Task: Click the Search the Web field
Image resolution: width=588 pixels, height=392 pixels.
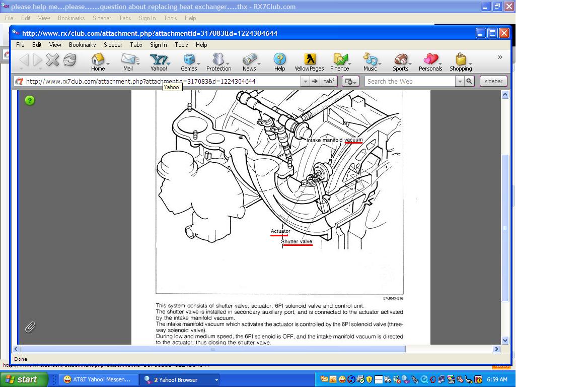Action: 410,81
